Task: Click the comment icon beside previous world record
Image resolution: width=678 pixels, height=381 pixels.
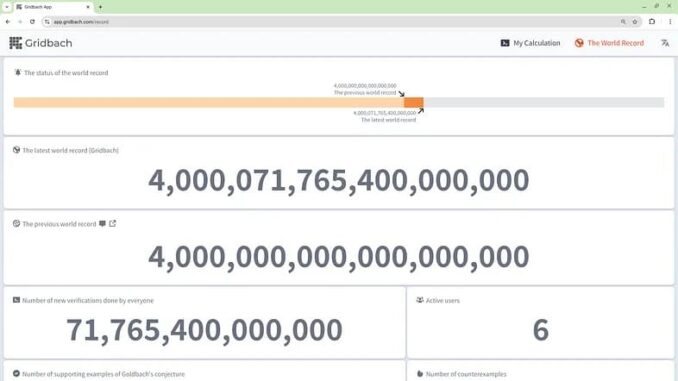Action: [102, 224]
